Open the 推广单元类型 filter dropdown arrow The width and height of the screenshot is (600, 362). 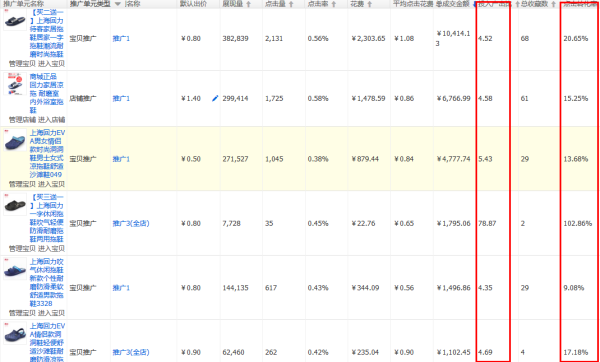(x=117, y=4)
